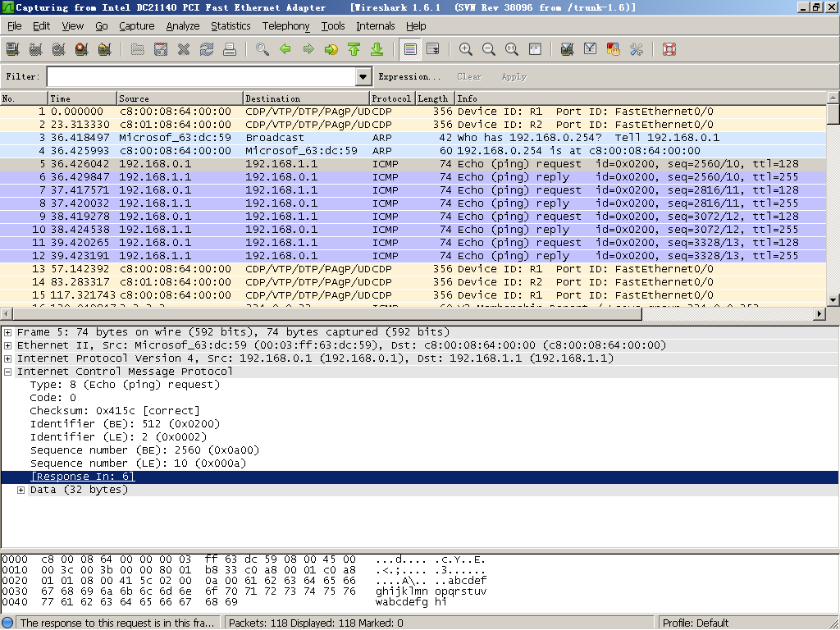Select packet 1 CDP Device ID R1
The width and height of the screenshot is (840, 630).
point(413,112)
